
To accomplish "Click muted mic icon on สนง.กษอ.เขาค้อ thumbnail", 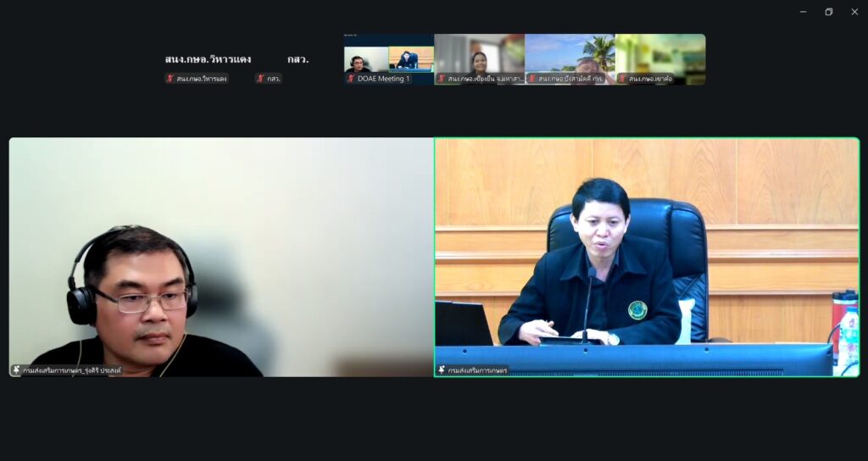I will (x=623, y=79).
